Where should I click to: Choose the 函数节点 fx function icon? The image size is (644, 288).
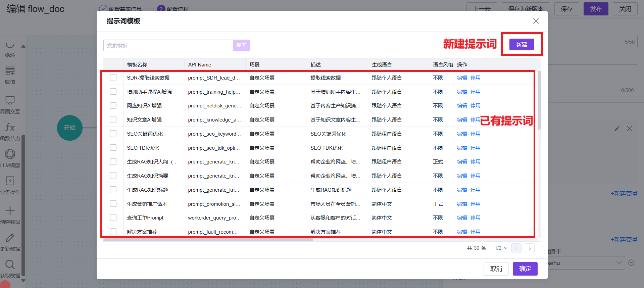pos(10,128)
